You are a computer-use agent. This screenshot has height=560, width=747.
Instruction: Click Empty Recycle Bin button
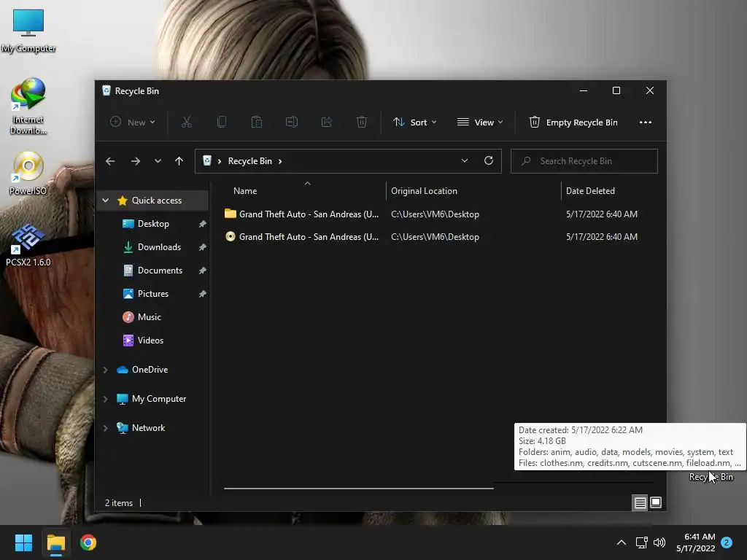click(573, 122)
